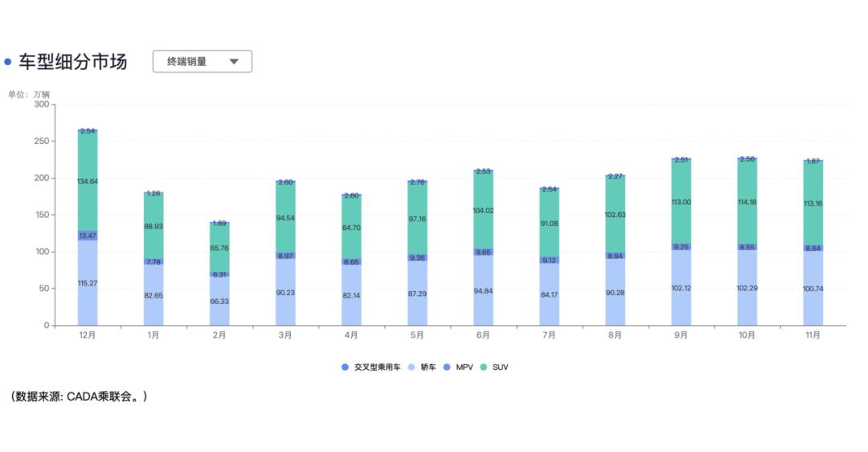
Task: Click 2月 SUV segment labeled 65.76
Action: coord(219,248)
